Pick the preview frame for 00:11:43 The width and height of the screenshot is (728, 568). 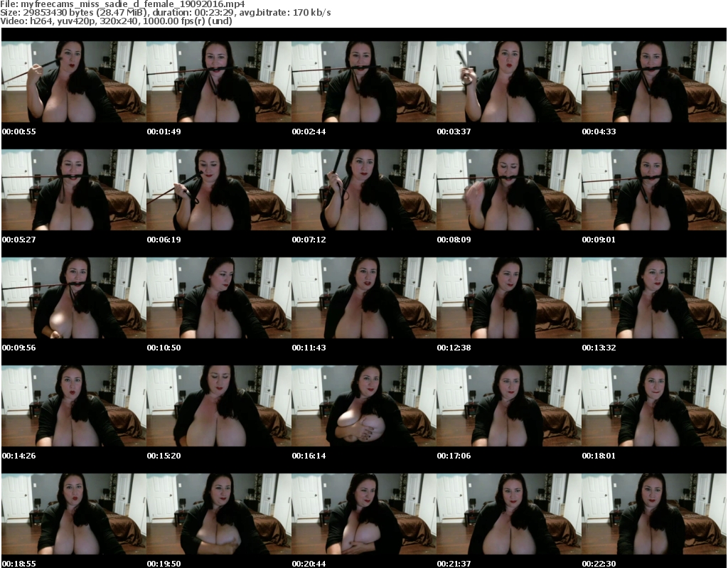363,298
